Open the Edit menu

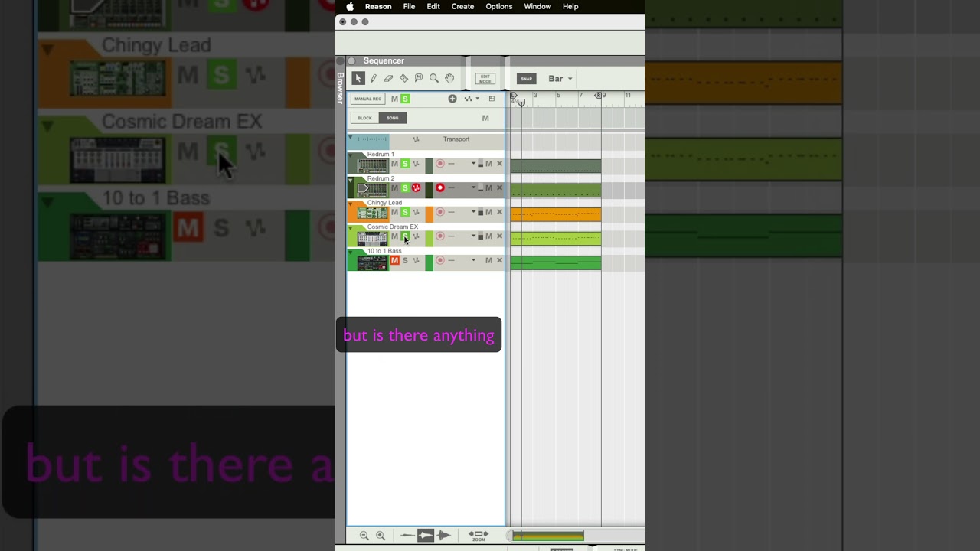[433, 6]
